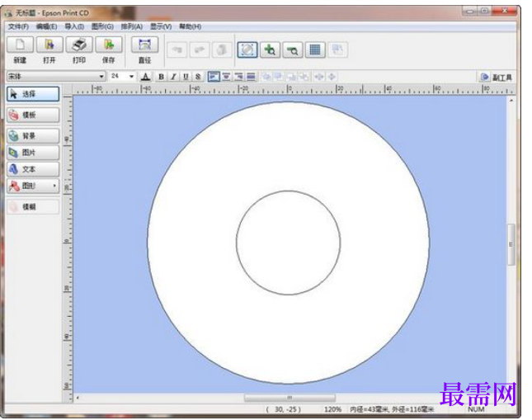Click the 打开 (Open) toolbar icon
532x420 pixels.
tap(49, 45)
